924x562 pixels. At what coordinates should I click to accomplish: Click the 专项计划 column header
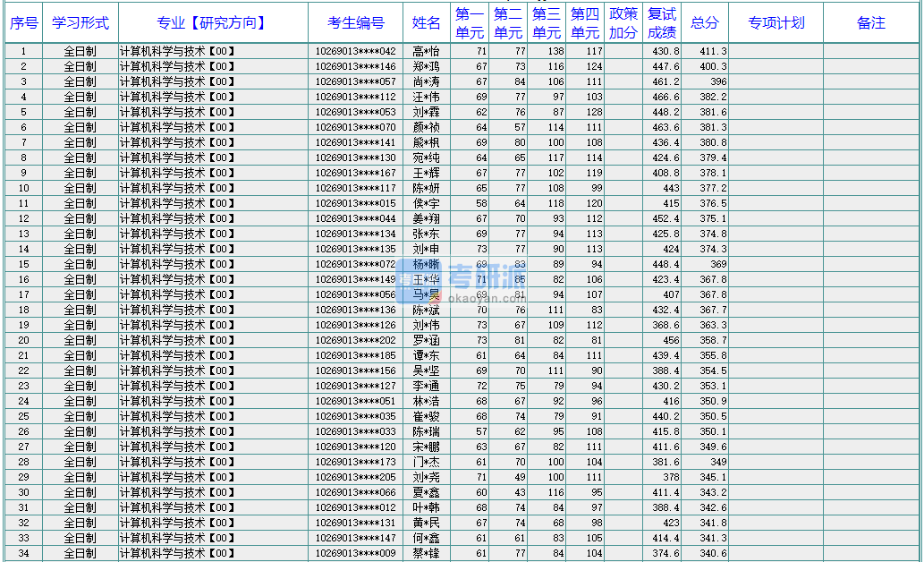click(776, 23)
